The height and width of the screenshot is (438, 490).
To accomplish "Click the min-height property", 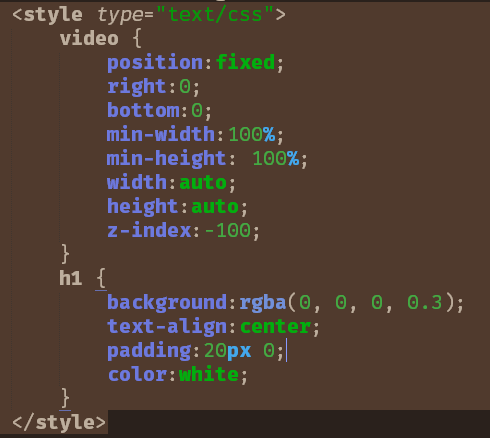I will tap(167, 158).
